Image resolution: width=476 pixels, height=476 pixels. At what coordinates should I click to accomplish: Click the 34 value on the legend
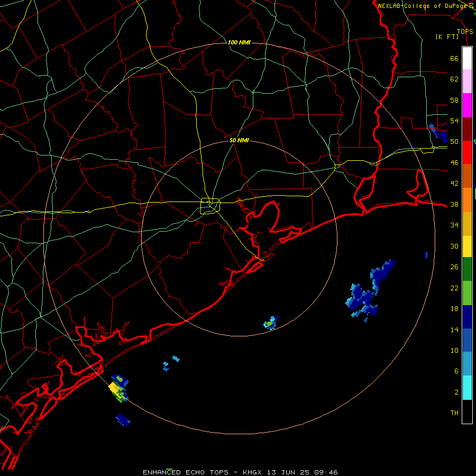tap(454, 225)
